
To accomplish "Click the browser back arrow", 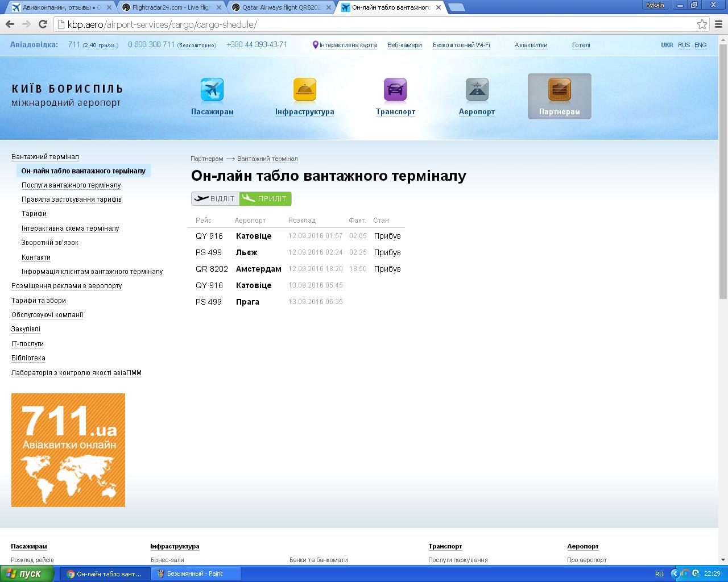I will [x=10, y=24].
